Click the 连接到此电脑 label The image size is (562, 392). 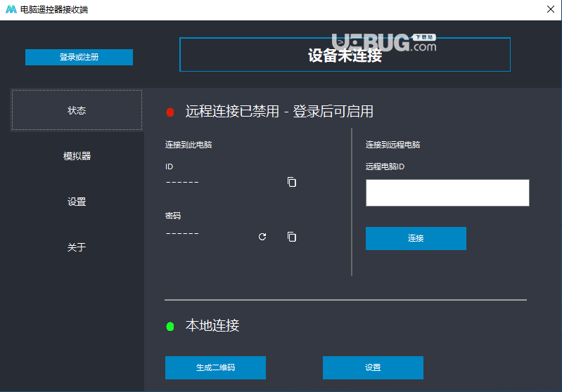(x=189, y=145)
